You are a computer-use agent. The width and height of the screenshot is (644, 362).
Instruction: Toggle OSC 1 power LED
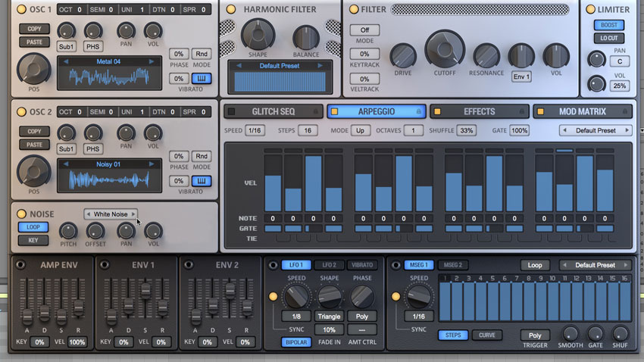coord(21,9)
